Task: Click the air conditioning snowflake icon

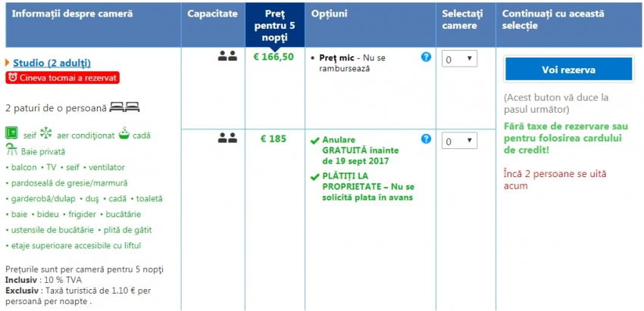Action: click(x=45, y=134)
